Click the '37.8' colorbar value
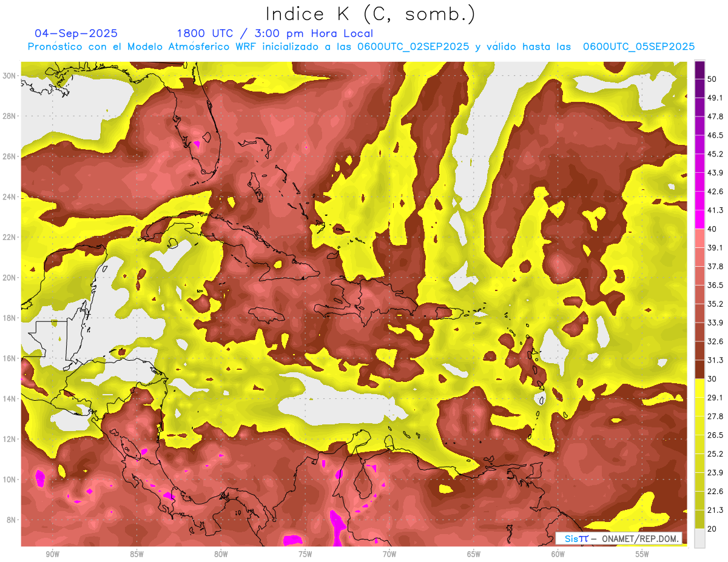Image resolution: width=728 pixels, height=562 pixels. [716, 267]
